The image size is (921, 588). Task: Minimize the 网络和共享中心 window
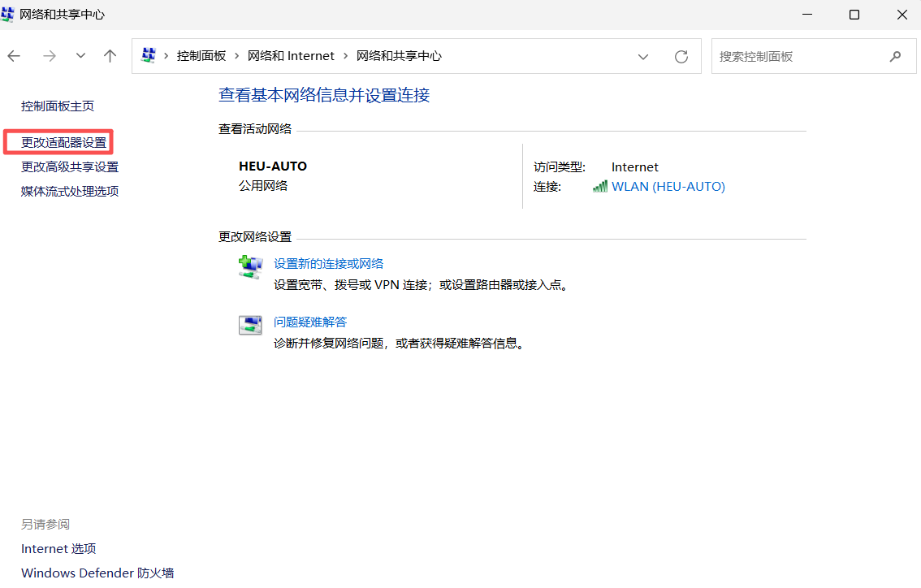[x=807, y=15]
